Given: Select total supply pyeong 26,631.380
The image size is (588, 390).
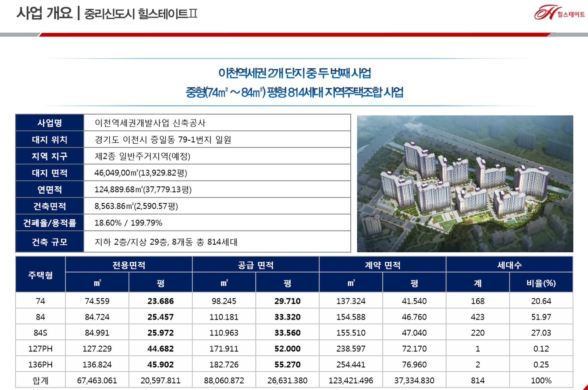Looking at the screenshot, I should coord(287,380).
